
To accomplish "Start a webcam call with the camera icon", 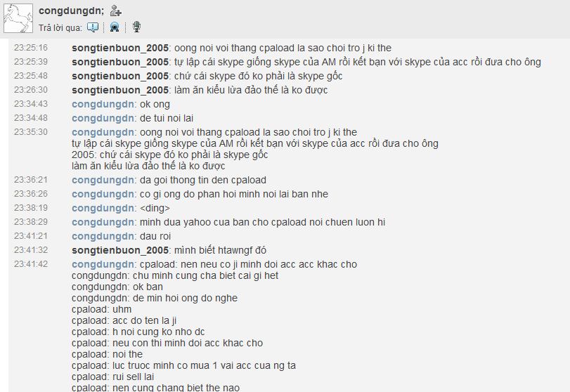I will tap(115, 27).
